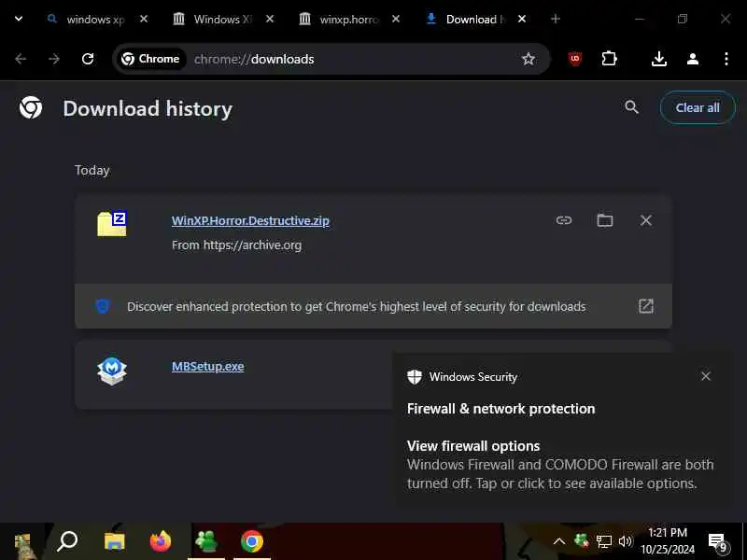Click the Discover enhanced protection message
The image size is (747, 560).
[357, 307]
